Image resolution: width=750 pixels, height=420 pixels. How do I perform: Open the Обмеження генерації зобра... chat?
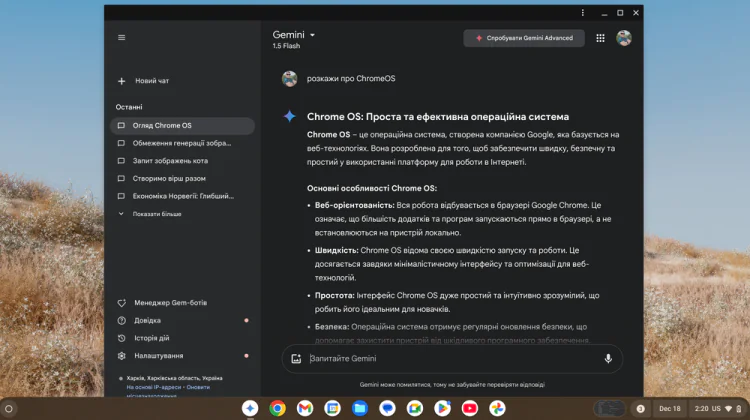[182, 143]
